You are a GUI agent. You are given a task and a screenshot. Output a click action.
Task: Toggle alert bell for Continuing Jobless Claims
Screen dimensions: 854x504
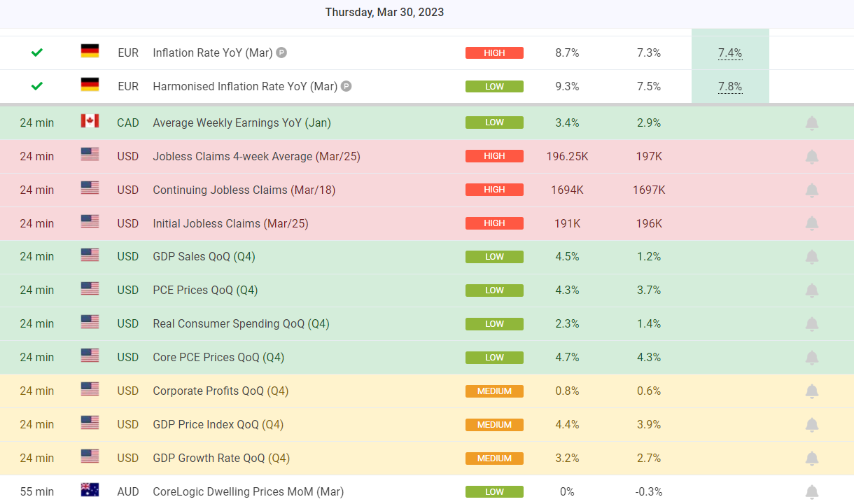tap(812, 190)
